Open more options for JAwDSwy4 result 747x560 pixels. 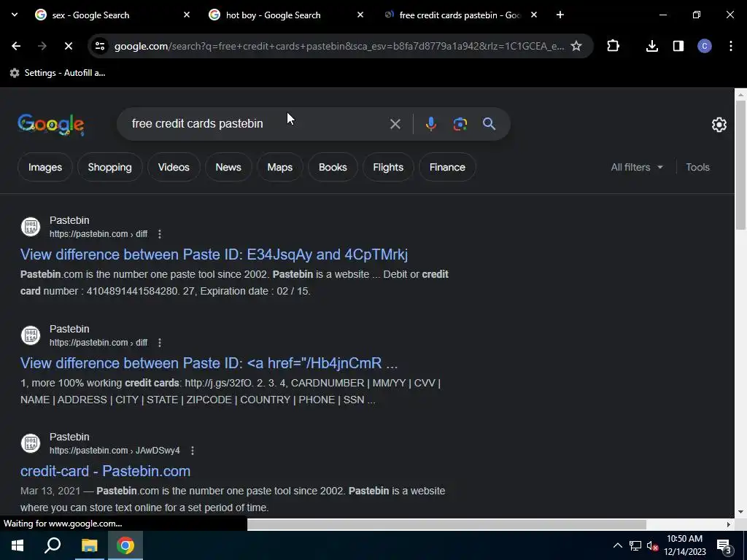tap(193, 451)
